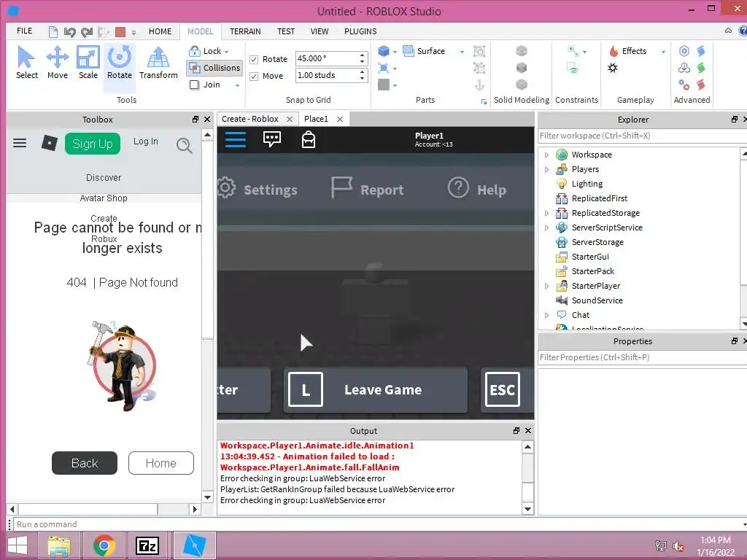This screenshot has height=560, width=747.
Task: Select Lighting in the Explorer
Action: click(587, 184)
